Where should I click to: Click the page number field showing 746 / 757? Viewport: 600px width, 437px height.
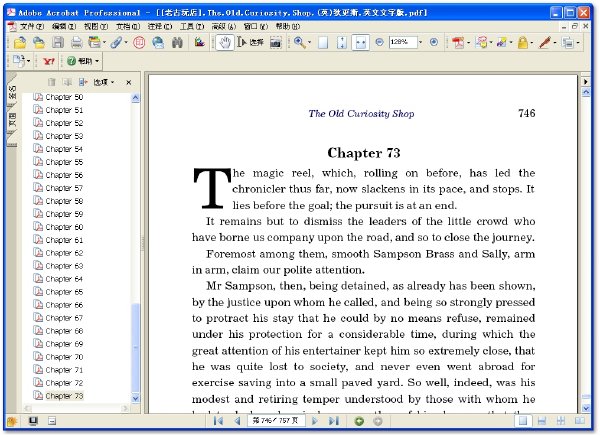[x=276, y=421]
